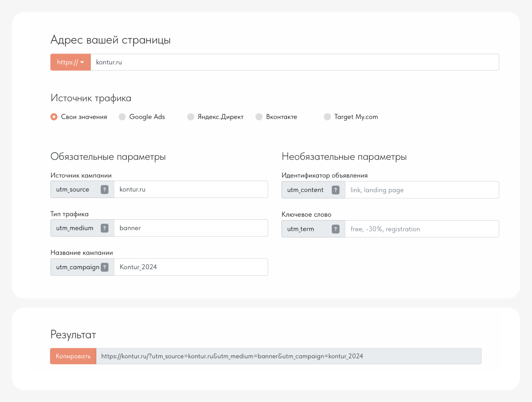Open the https:// protocol dropdown

(x=70, y=62)
